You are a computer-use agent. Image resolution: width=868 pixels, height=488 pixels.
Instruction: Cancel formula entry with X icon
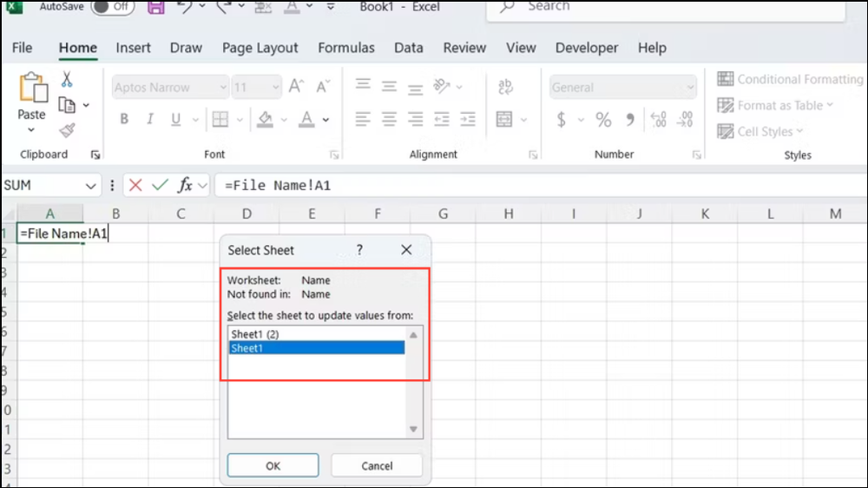(135, 186)
